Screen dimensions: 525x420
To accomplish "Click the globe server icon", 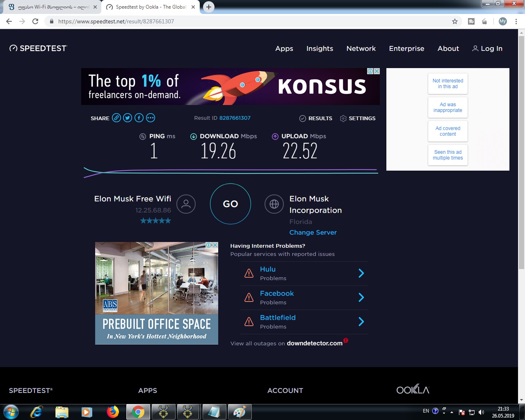I will (x=274, y=204).
